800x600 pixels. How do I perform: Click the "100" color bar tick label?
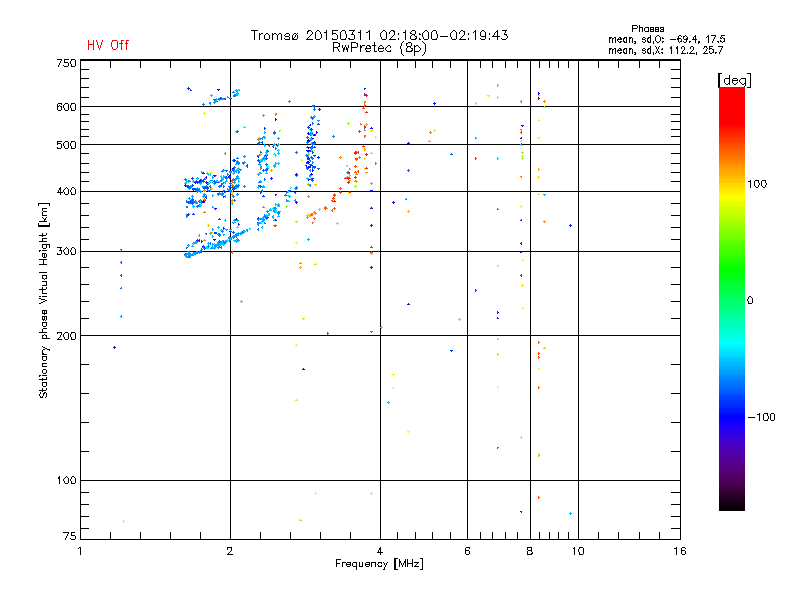click(x=757, y=184)
